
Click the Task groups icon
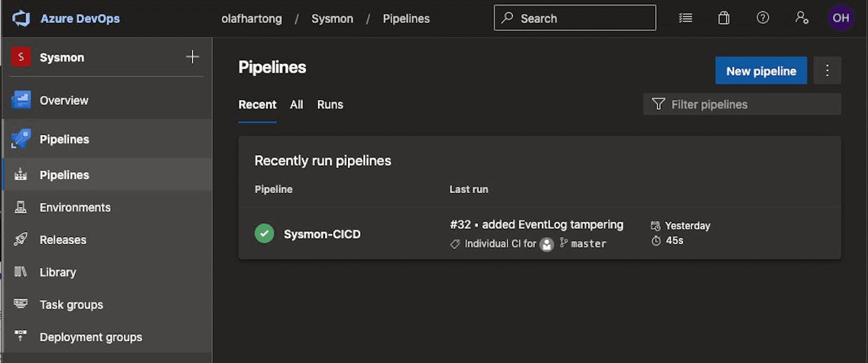pos(21,304)
